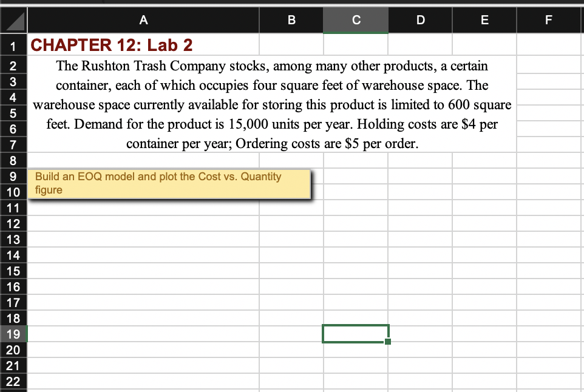Click the Rushton Trash Company problem text

point(272,104)
